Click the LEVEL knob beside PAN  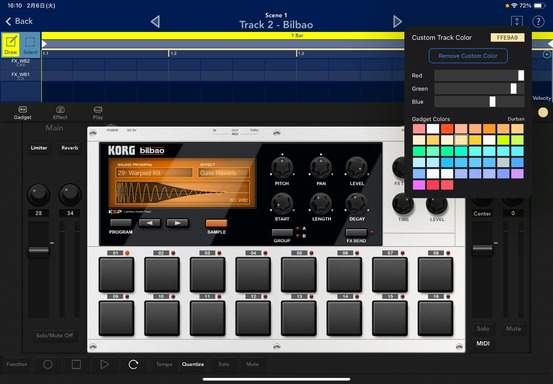coord(357,167)
